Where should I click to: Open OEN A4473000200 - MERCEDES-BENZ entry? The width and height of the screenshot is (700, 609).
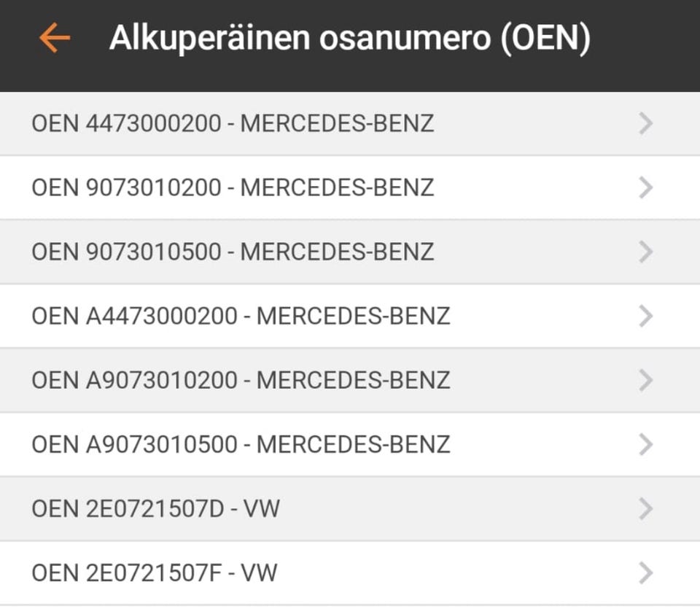point(241,317)
